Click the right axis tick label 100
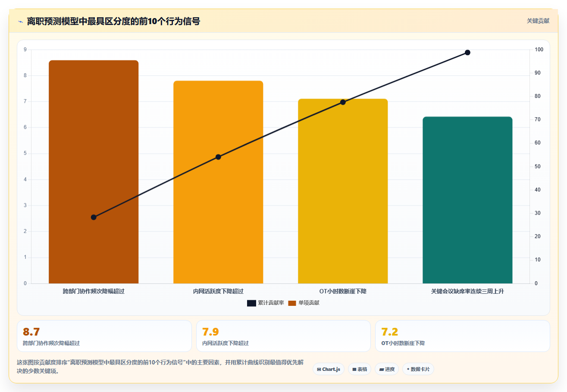 coord(539,50)
